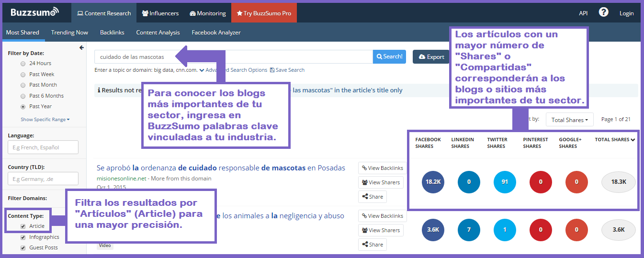Click the Language filter input field

(x=43, y=147)
